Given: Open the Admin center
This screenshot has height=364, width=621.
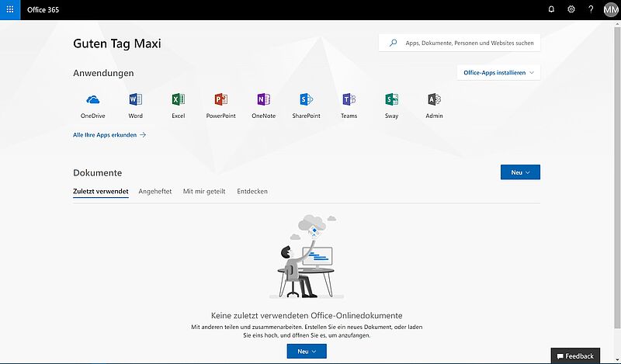Looking at the screenshot, I should [434, 106].
